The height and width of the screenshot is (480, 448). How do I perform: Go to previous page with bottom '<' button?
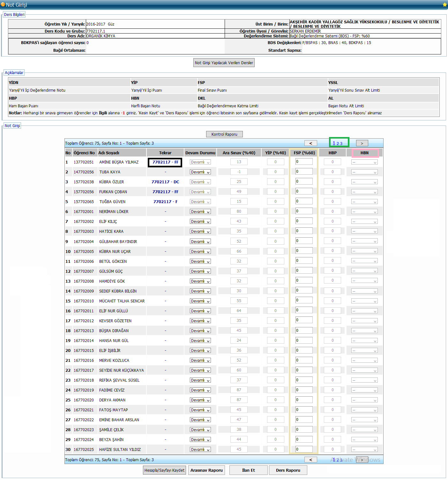point(310,460)
